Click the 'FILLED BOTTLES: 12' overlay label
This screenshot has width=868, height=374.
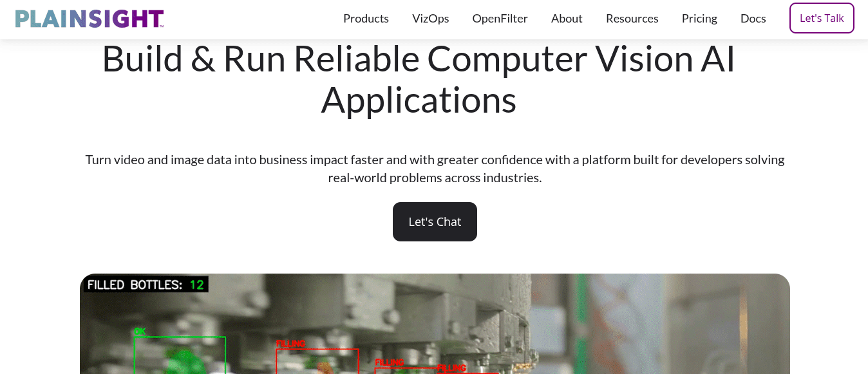pos(146,285)
